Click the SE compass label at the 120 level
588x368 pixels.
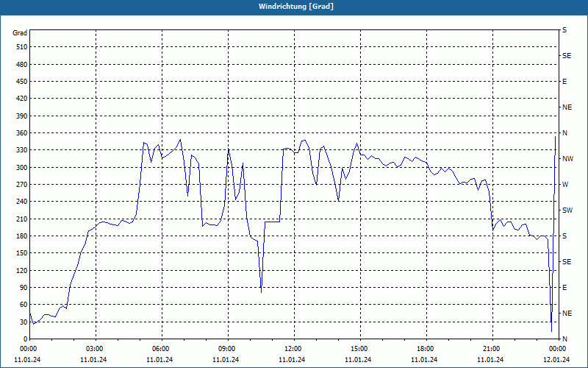[x=567, y=262]
